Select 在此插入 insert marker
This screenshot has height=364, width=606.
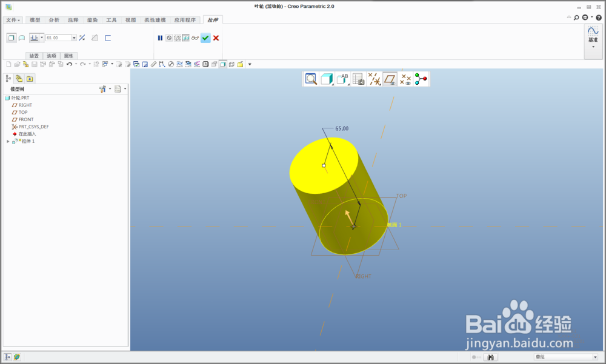24,134
